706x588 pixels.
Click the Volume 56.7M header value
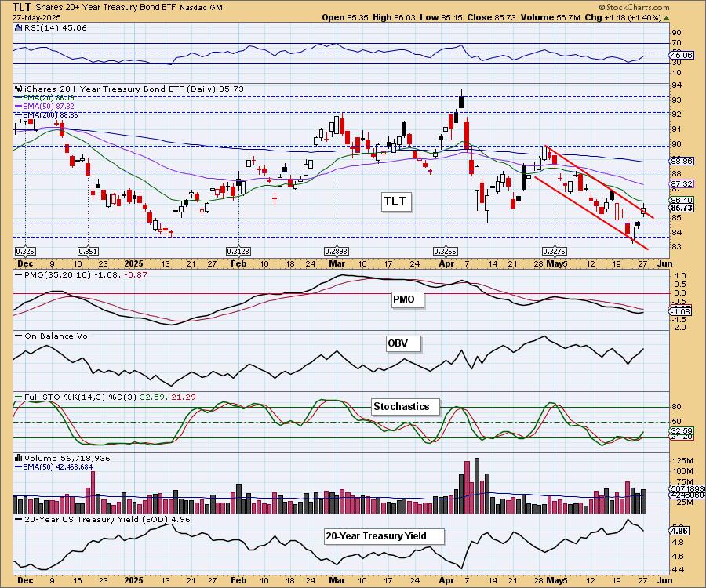(x=550, y=17)
